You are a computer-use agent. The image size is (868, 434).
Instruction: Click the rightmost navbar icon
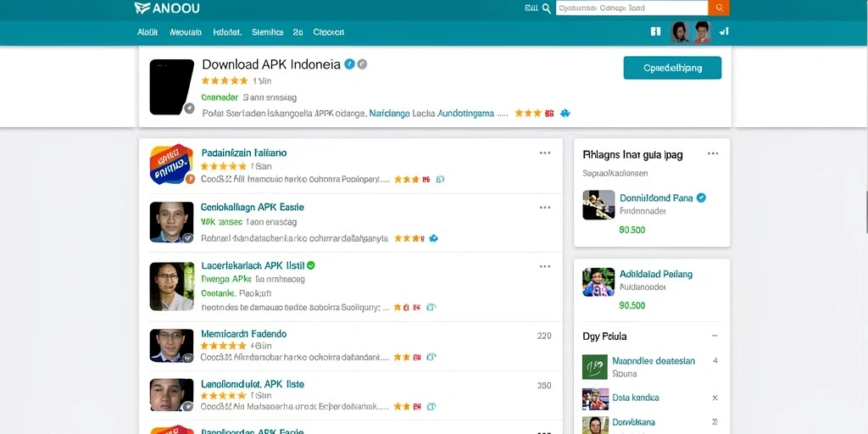click(x=724, y=31)
